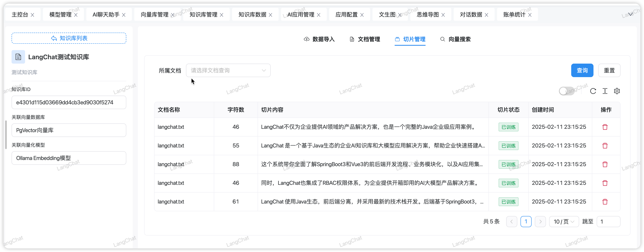The height and width of the screenshot is (252, 644).
Task: Close the 应用配置 tab
Action: (x=362, y=15)
